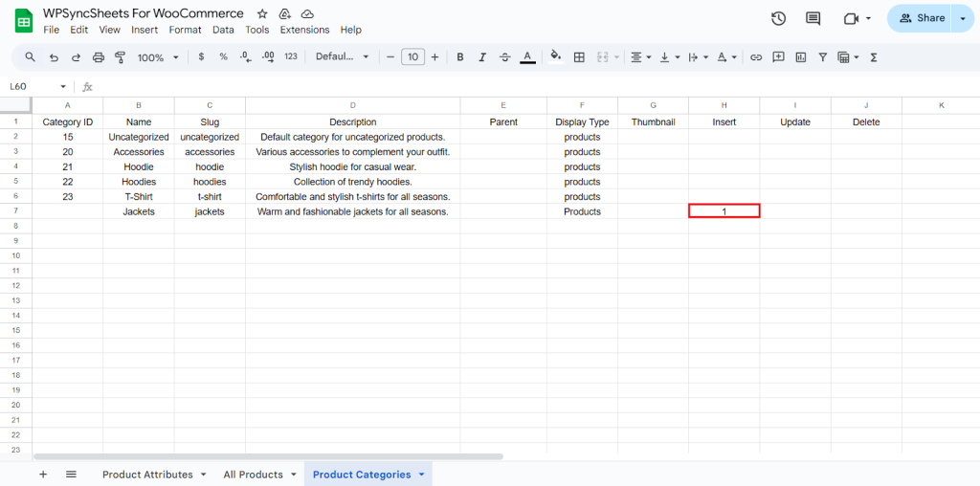This screenshot has width=980, height=486.
Task: Select column D header
Action: tap(353, 105)
